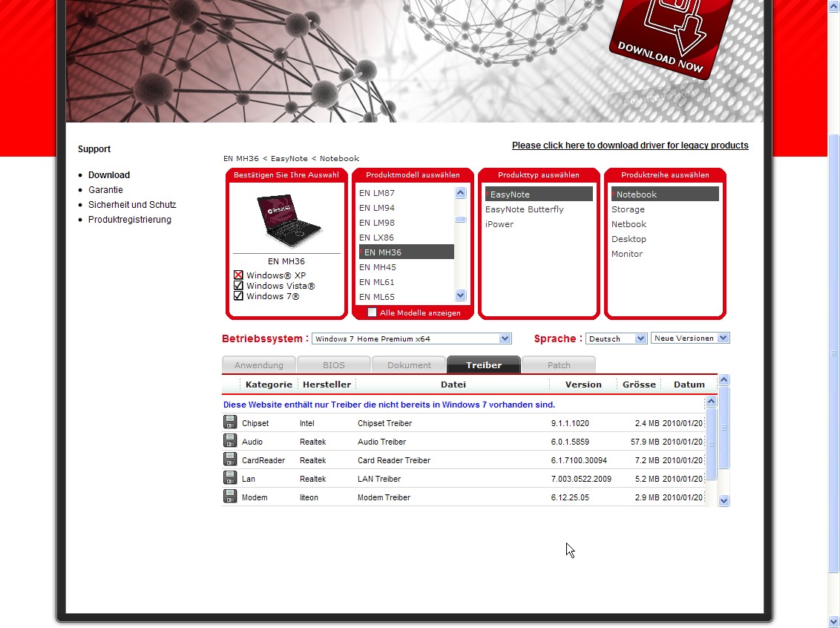Click the floppy disk icon for Lan driver
Viewport: 840px width, 628px height.
tap(230, 478)
